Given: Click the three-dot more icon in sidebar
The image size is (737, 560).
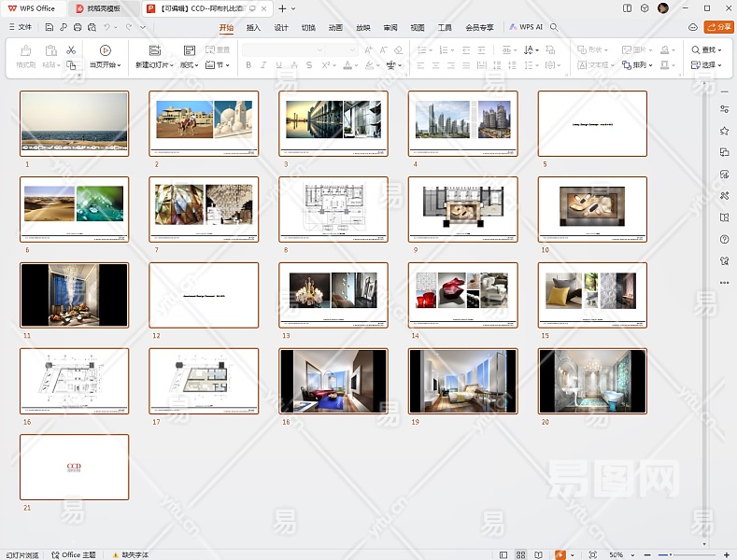Looking at the screenshot, I should [724, 282].
